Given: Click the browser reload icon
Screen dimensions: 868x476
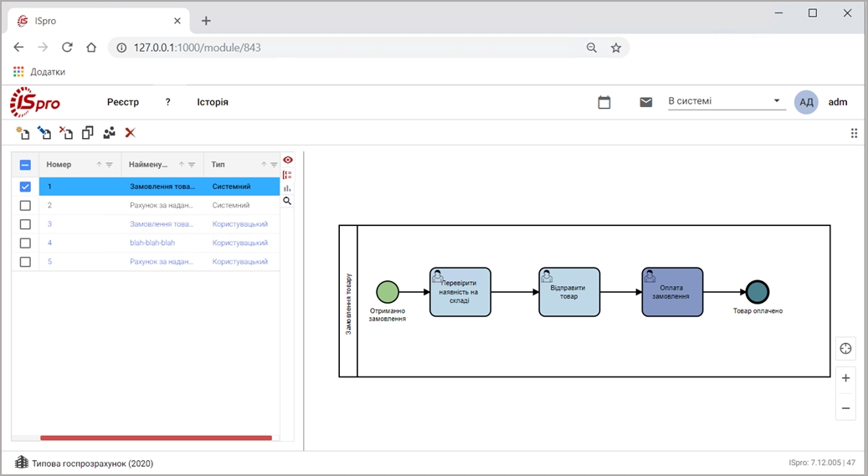Looking at the screenshot, I should click(x=67, y=48).
